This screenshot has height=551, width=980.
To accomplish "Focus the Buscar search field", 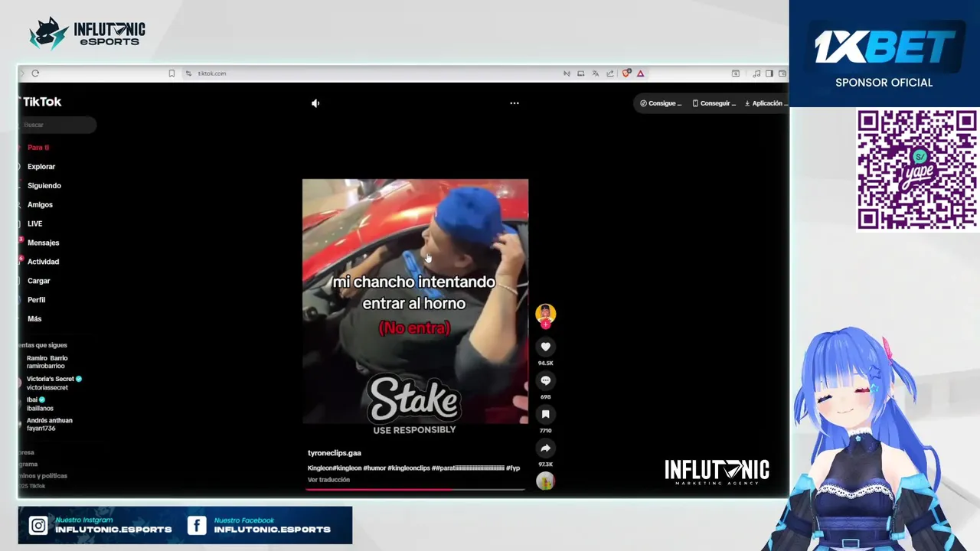I will pyautogui.click(x=58, y=125).
